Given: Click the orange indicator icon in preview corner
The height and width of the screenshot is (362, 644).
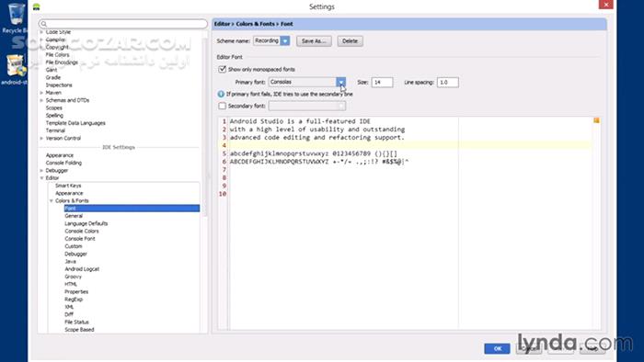Looking at the screenshot, I should [596, 120].
